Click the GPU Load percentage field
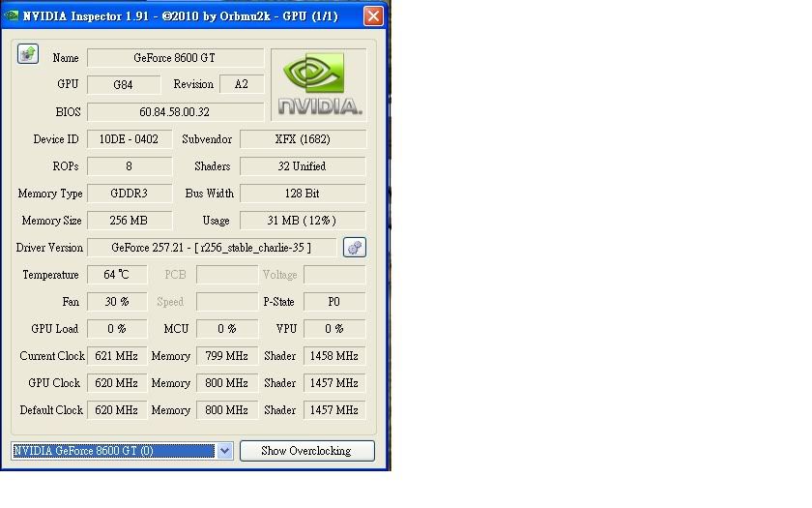 point(117,329)
